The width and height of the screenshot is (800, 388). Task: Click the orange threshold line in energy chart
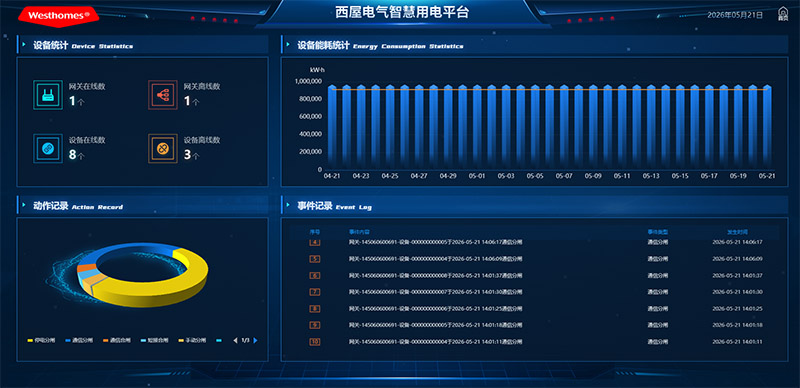(x=550, y=90)
